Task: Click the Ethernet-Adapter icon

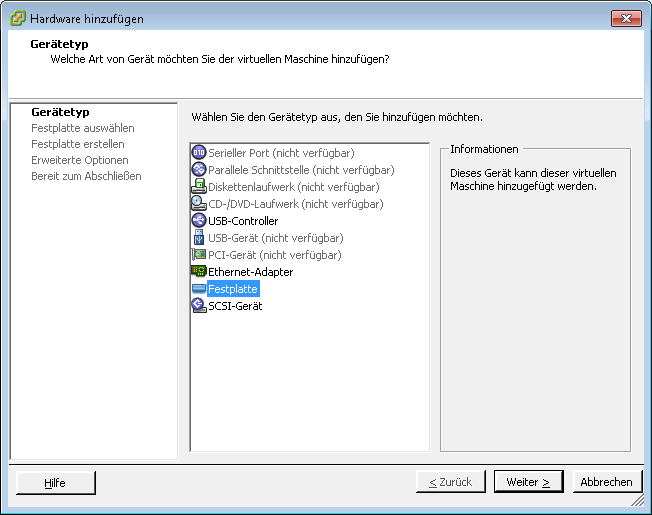Action: point(198,272)
